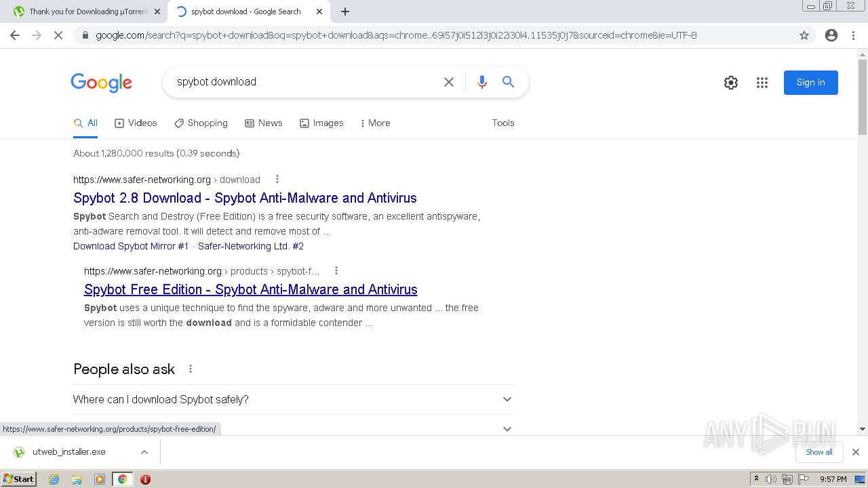Screen dimensions: 868x488
Task: Click the site info lock icon
Action: pyautogui.click(x=85, y=35)
